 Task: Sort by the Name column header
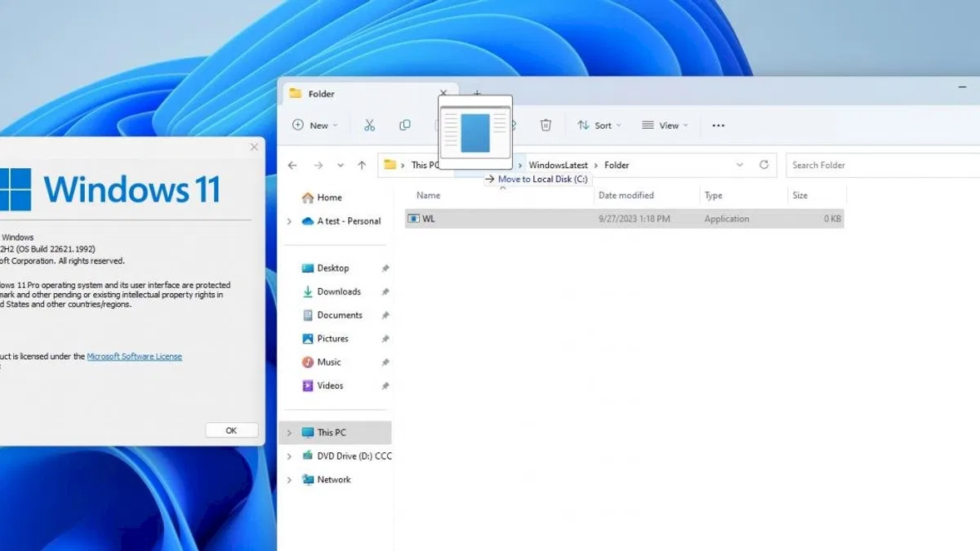(x=428, y=195)
